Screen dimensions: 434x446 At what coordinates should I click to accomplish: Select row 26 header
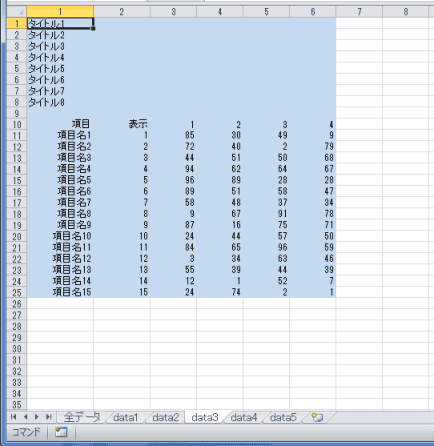17,304
